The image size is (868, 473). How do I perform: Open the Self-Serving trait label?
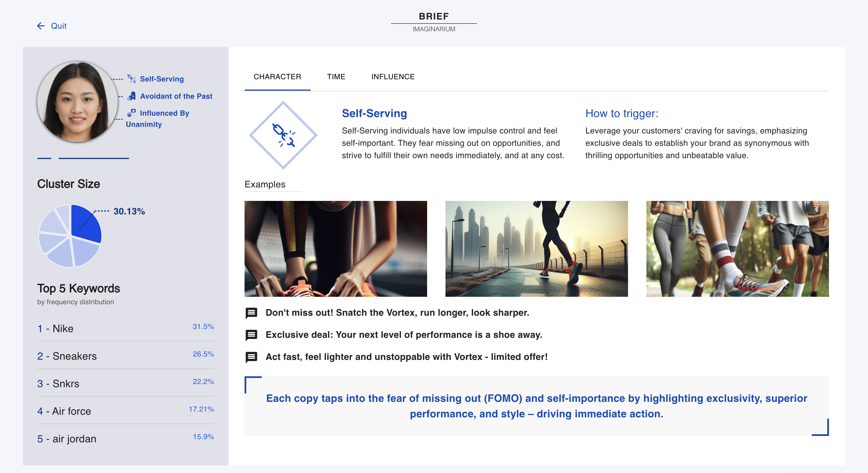click(x=162, y=79)
